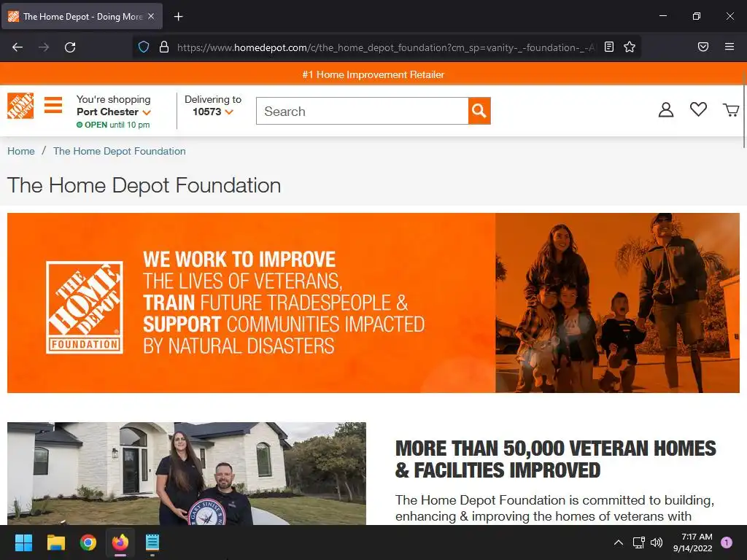Click the 'OPEN until 10 pm' store status
747x560 pixels.
[x=113, y=125]
